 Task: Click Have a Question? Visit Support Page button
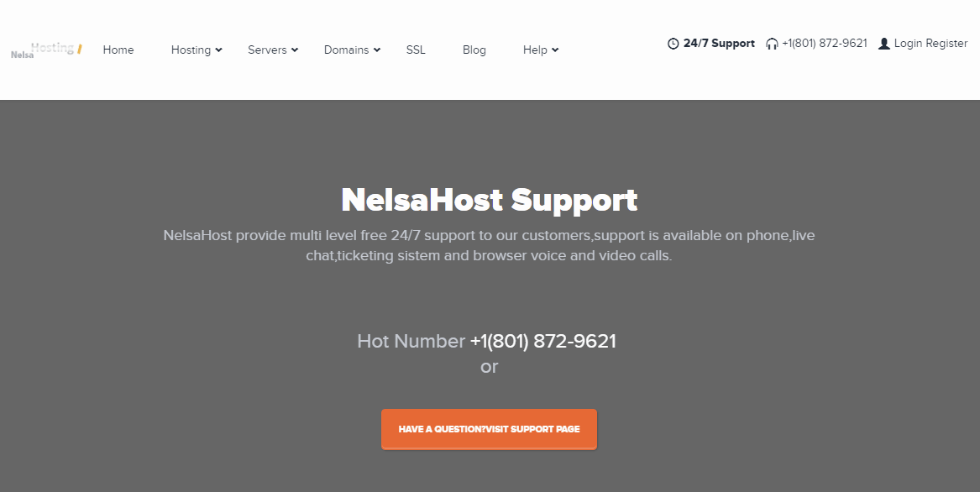point(489,429)
